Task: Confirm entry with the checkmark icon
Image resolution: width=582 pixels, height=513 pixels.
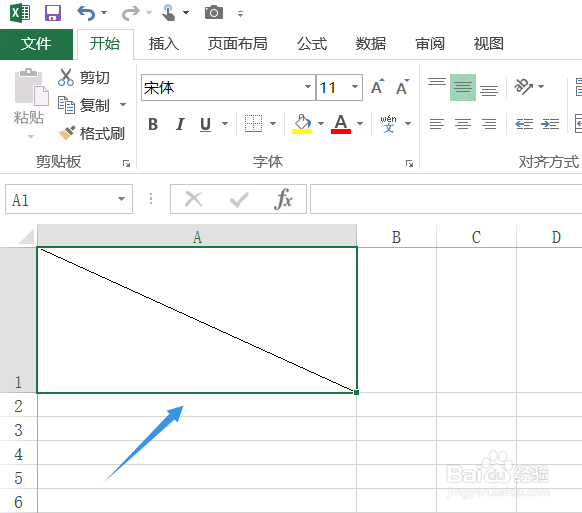Action: 239,199
